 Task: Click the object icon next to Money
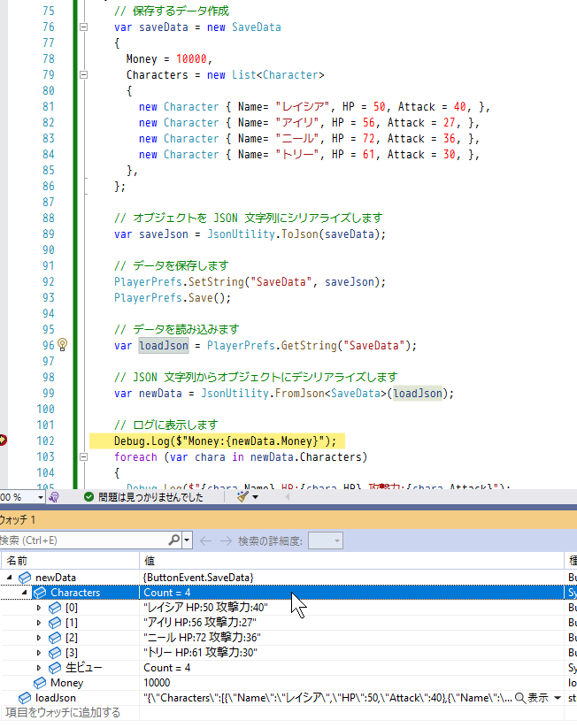point(40,683)
